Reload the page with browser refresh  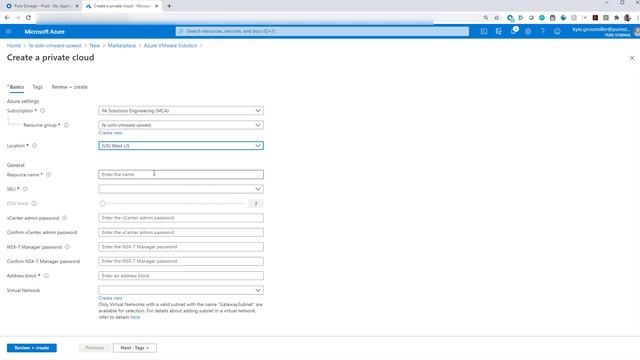[28, 18]
